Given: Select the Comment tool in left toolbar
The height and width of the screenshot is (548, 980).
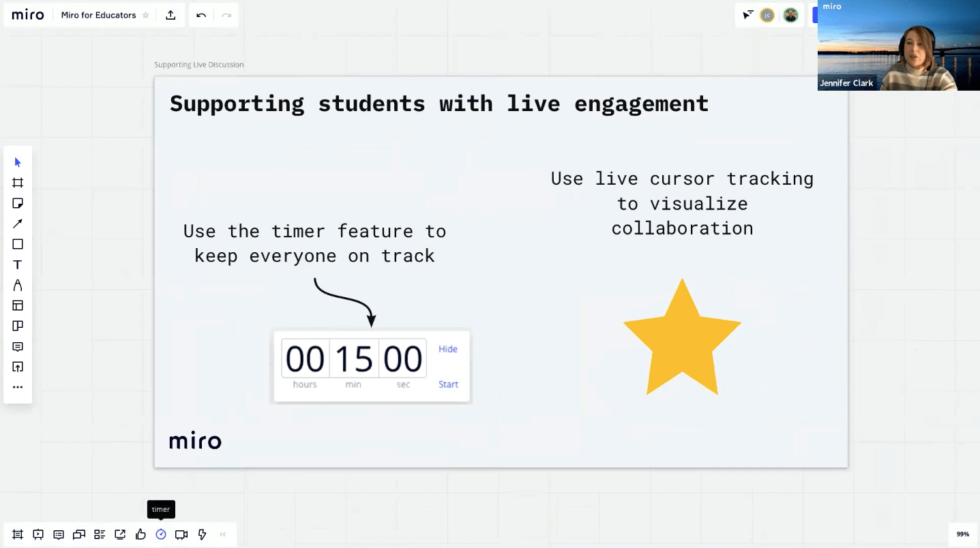Looking at the screenshot, I should pos(18,346).
